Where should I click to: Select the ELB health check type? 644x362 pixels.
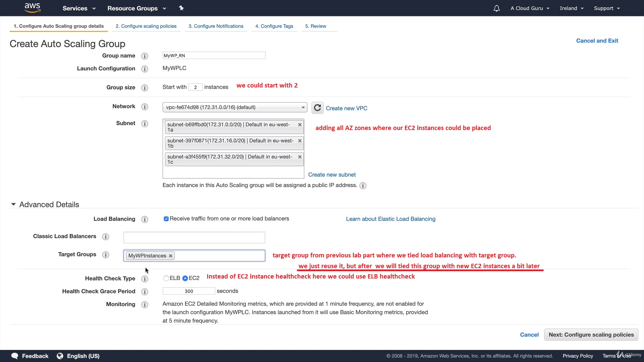point(166,278)
